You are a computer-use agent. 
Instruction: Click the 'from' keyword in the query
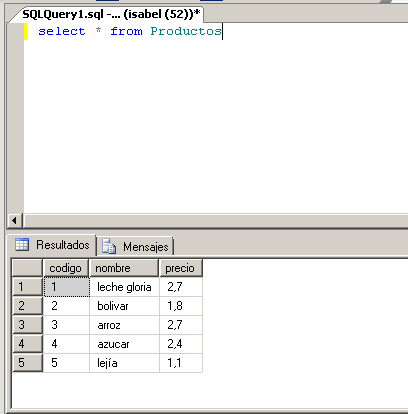tap(126, 31)
